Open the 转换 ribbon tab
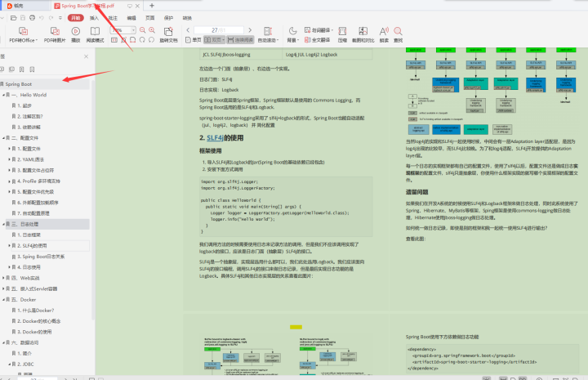The height and width of the screenshot is (380, 588). coord(187,18)
